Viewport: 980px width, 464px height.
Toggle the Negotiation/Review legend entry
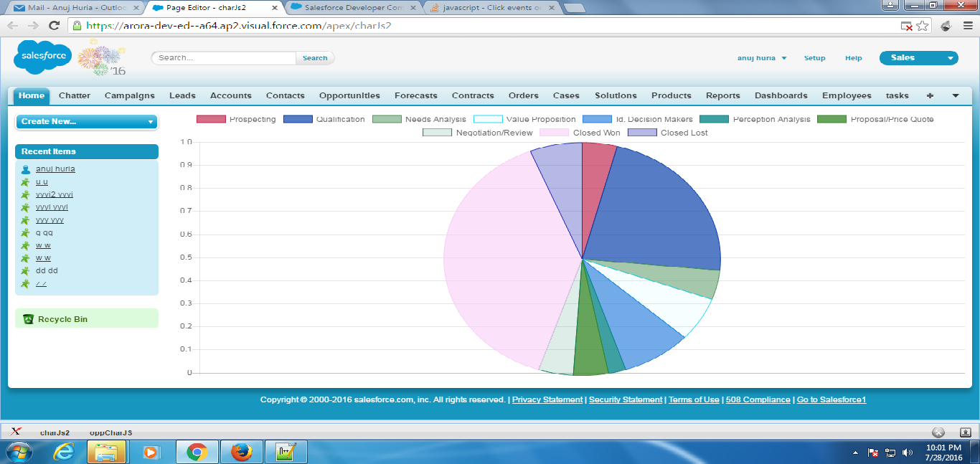pyautogui.click(x=478, y=133)
